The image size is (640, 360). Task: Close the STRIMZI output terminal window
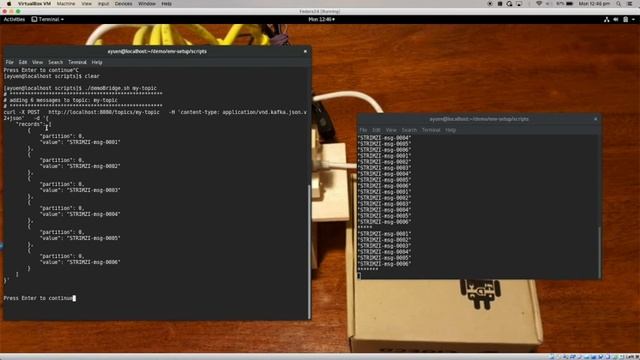pos(596,119)
